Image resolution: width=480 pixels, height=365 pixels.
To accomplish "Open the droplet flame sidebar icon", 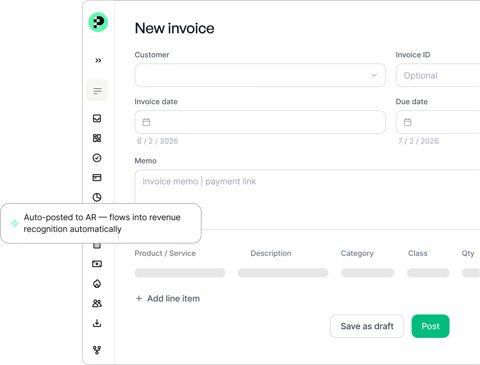I will [97, 284].
